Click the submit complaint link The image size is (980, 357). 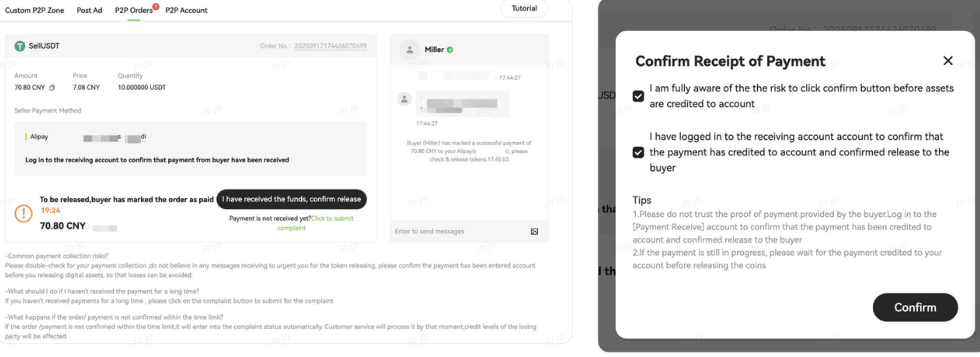(332, 218)
